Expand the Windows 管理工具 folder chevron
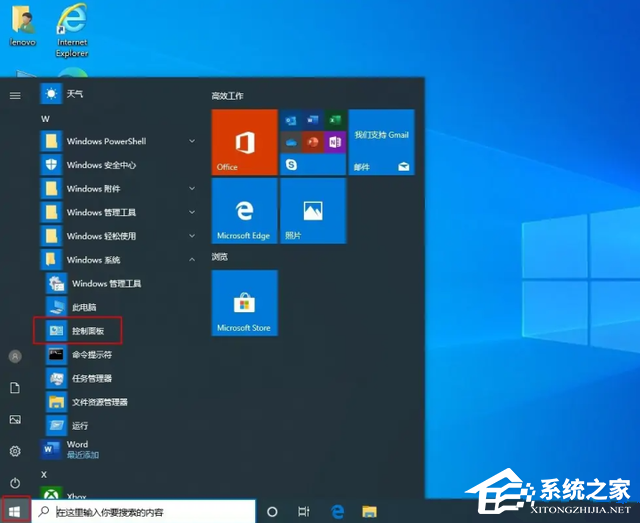The height and width of the screenshot is (523, 640). pyautogui.click(x=192, y=212)
